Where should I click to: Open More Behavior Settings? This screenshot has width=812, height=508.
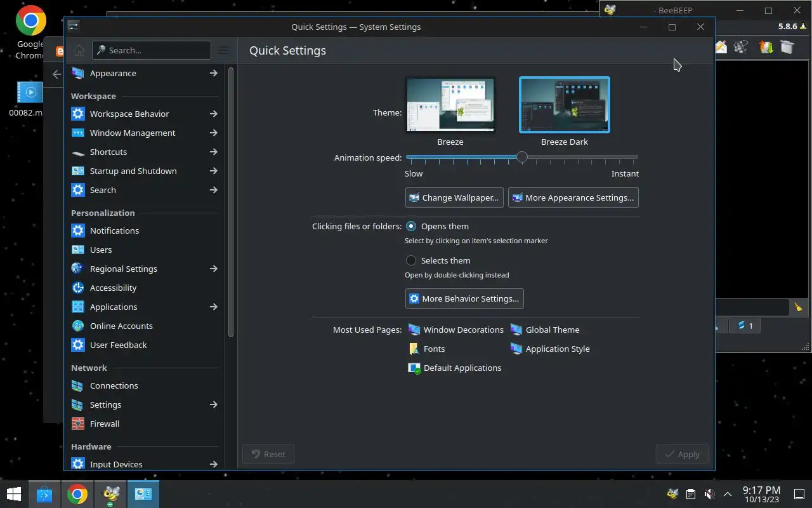(x=464, y=298)
